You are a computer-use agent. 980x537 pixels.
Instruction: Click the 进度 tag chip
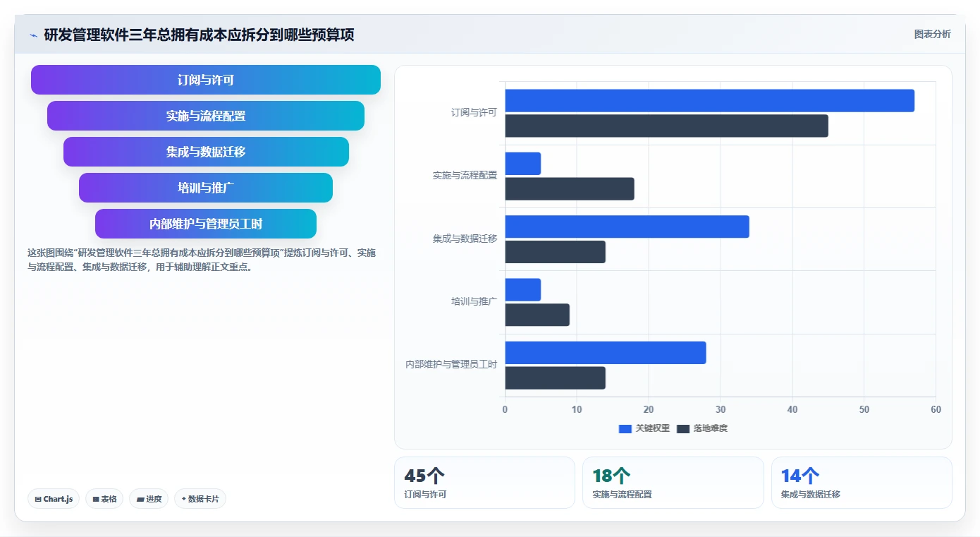[x=149, y=499]
